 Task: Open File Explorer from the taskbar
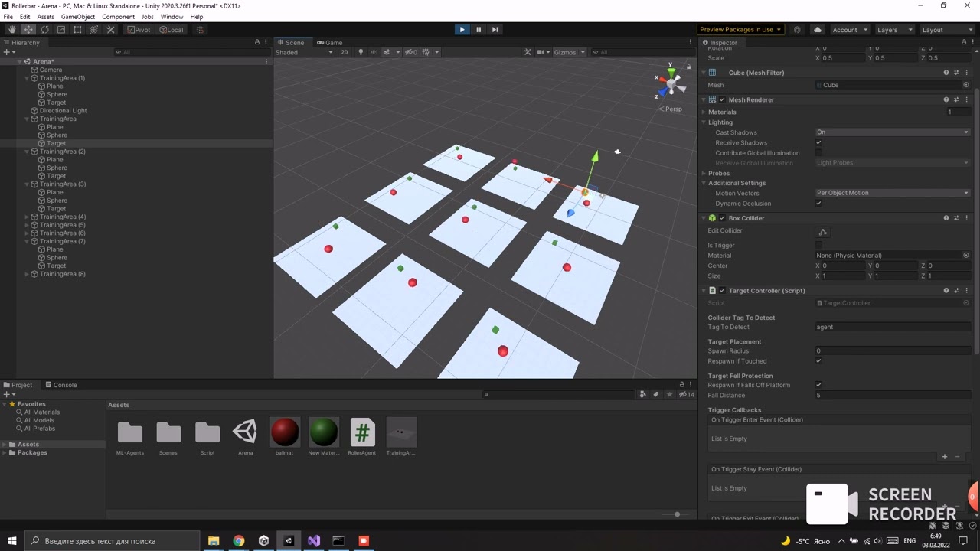214,541
